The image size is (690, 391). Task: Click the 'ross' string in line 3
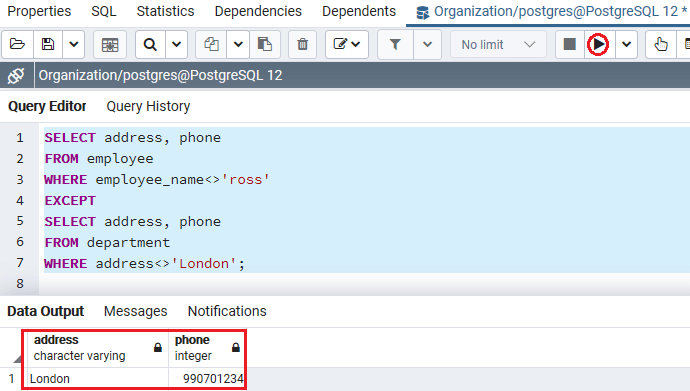(245, 179)
